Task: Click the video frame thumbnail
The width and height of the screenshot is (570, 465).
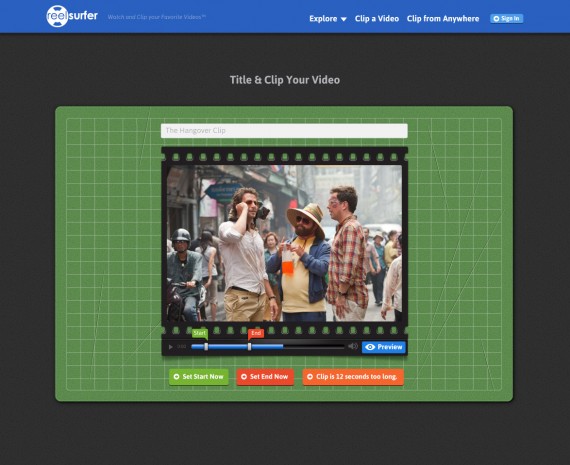Action: 284,243
